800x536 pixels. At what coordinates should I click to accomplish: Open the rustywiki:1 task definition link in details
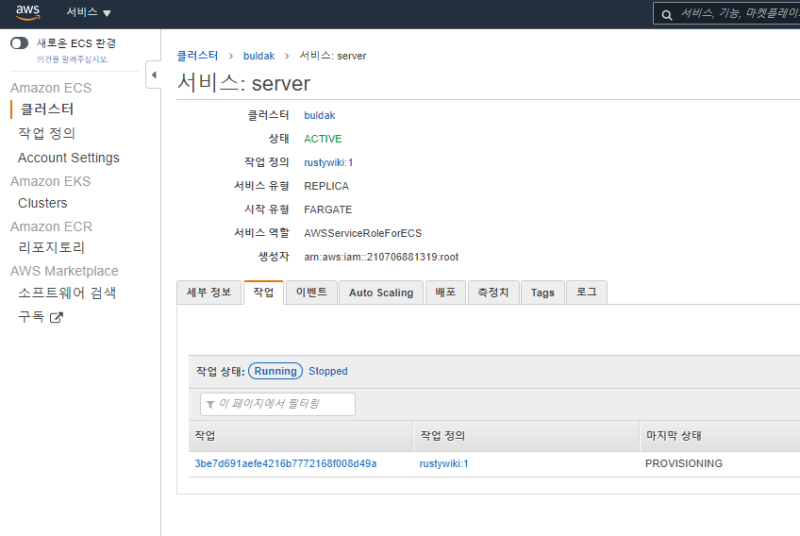pos(328,162)
